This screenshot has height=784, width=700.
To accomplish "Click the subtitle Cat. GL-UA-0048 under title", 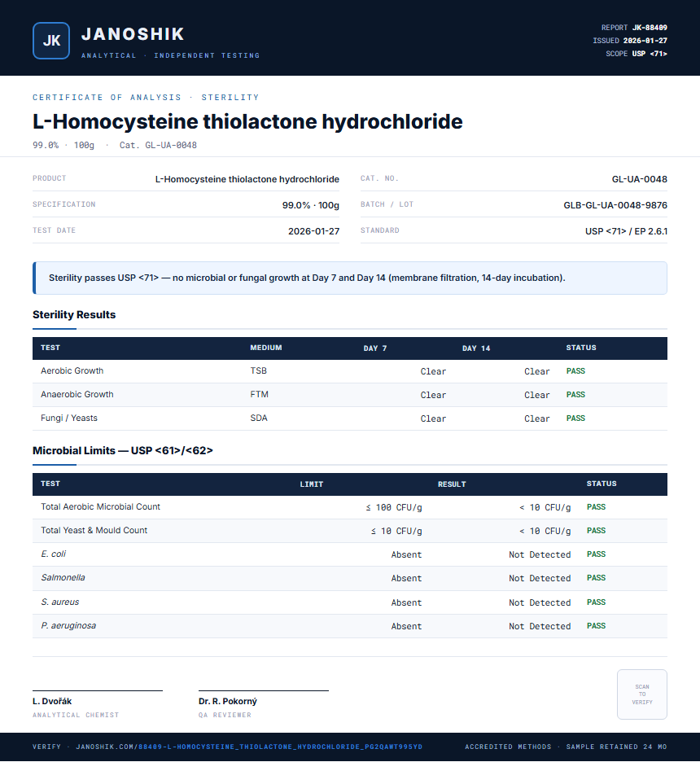I will [158, 145].
